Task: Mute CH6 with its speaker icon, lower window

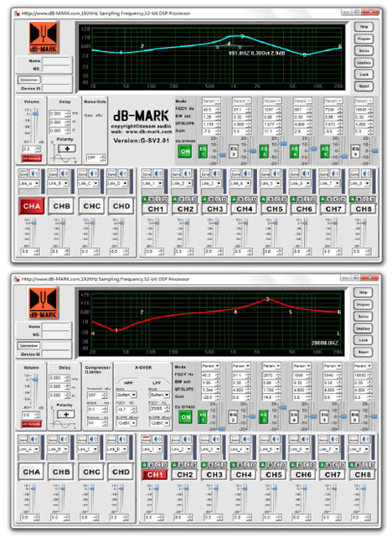Action: point(305,439)
